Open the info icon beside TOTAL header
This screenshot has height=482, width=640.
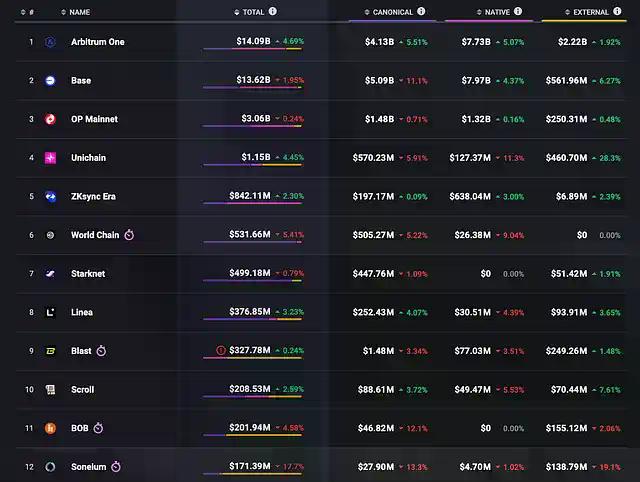[273, 11]
